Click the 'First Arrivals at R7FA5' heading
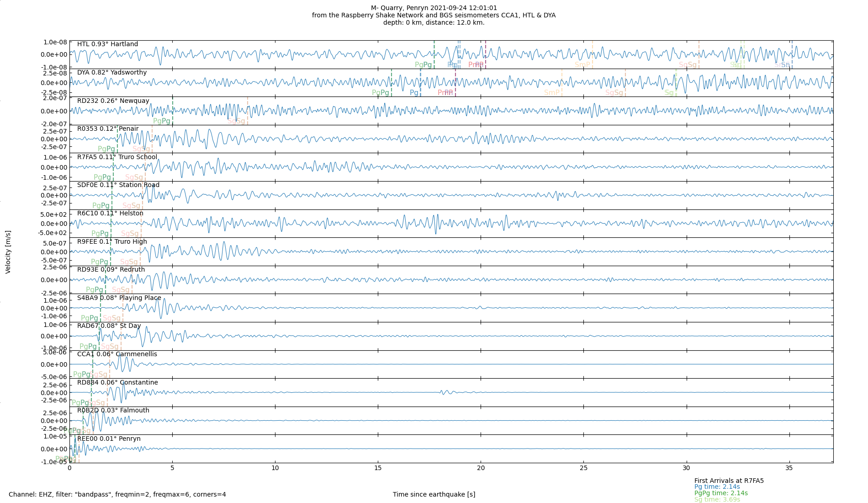This screenshot has width=868, height=503. pyautogui.click(x=729, y=481)
